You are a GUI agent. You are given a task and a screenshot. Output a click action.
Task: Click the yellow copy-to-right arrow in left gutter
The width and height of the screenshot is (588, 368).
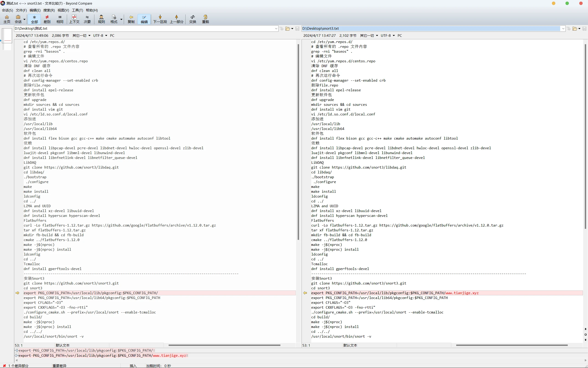tap(17, 293)
